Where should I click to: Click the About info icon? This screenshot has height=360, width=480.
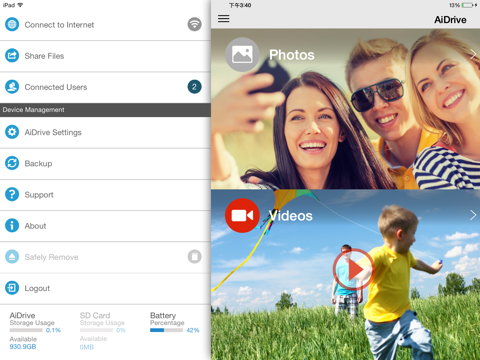[12, 225]
